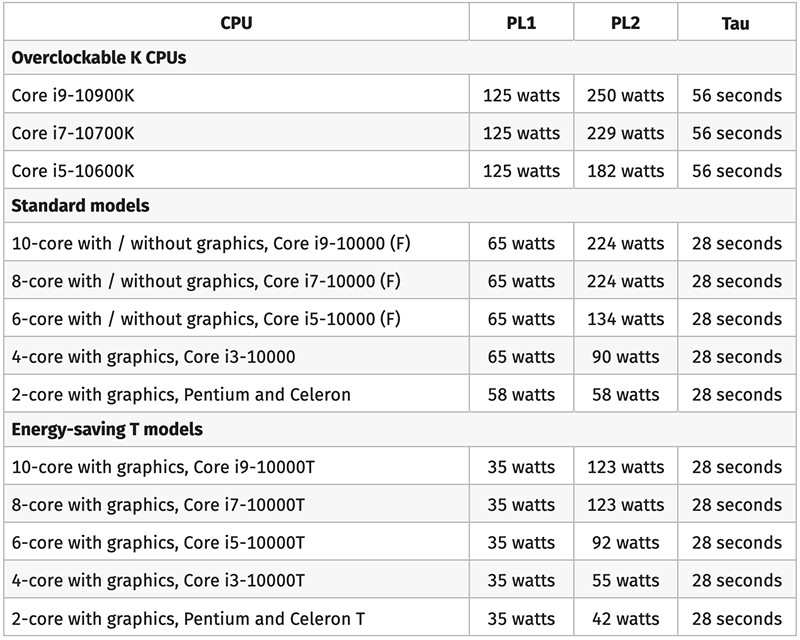Select the 55 watts PL2 value
This screenshot has height=640, width=800.
coord(625,580)
